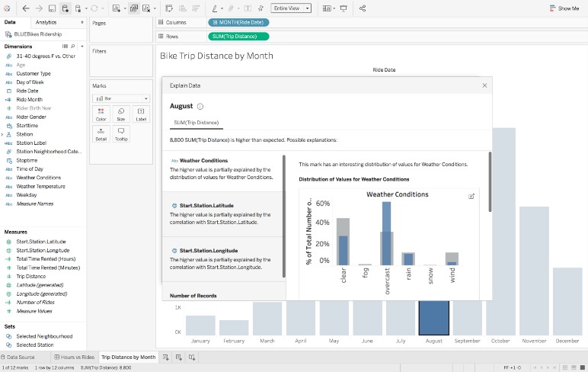Select the Selected Neighbourhood set

tap(44, 336)
